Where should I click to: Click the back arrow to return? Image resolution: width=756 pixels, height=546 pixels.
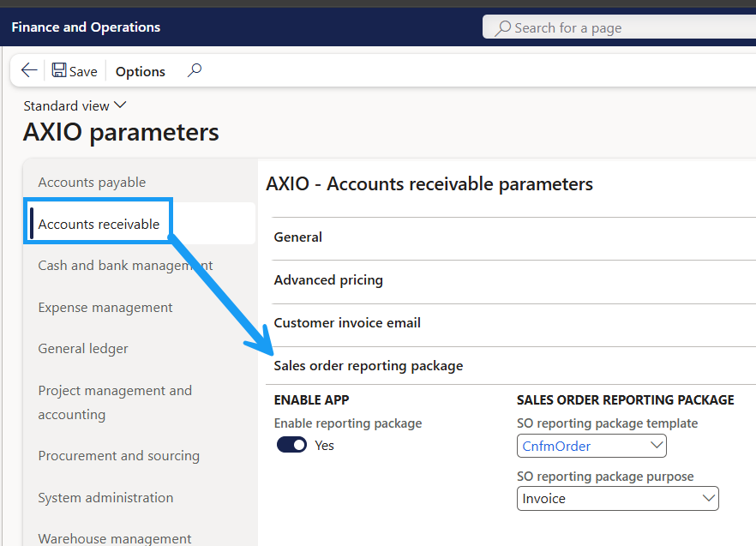point(28,70)
